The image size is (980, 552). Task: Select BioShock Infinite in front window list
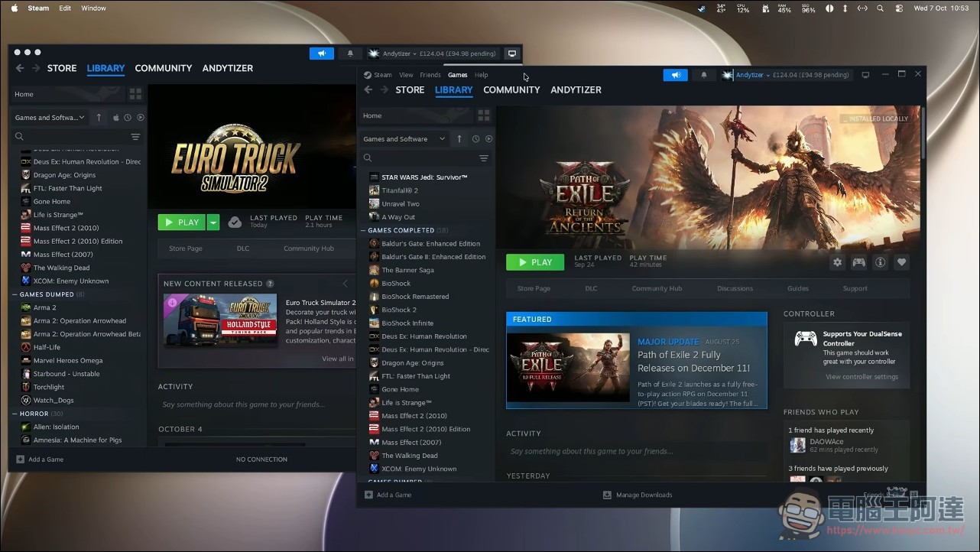point(407,323)
